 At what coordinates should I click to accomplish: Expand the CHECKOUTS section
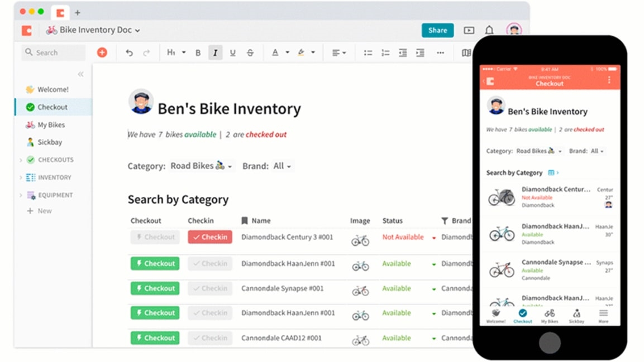(21, 160)
